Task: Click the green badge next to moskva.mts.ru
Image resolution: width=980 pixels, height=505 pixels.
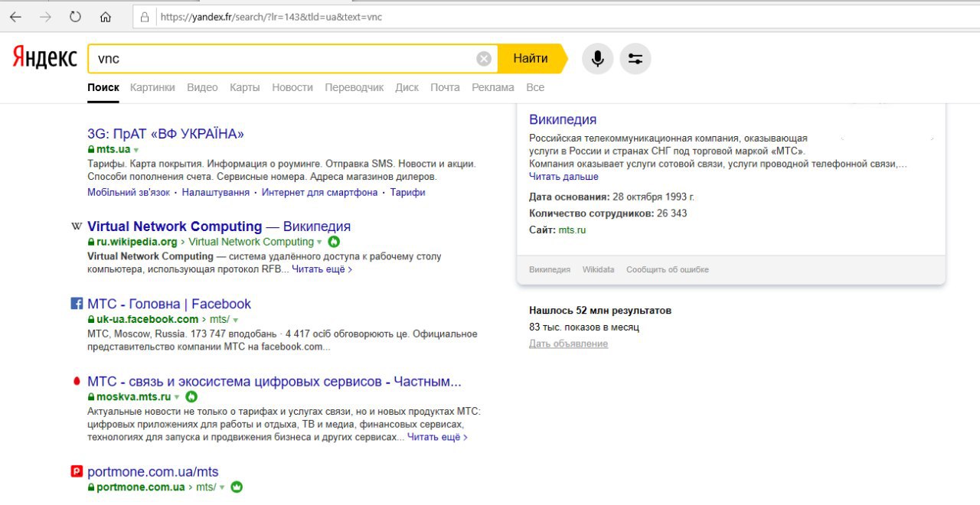Action: point(191,396)
